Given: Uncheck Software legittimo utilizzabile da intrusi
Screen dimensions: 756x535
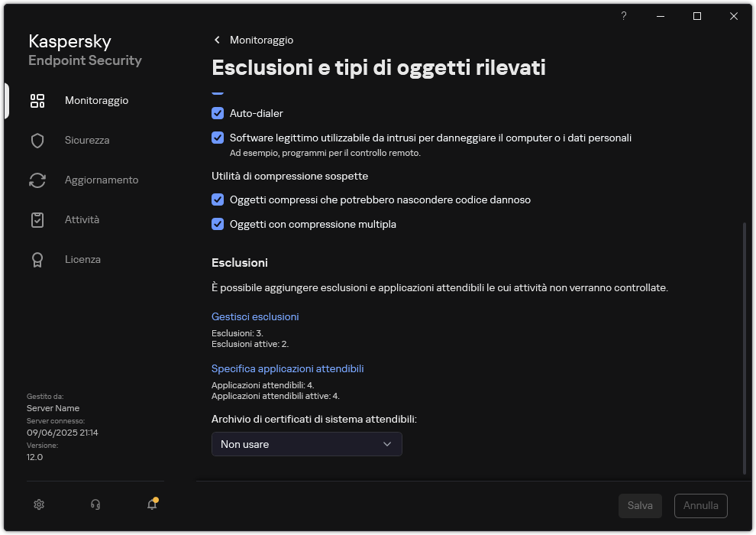Looking at the screenshot, I should pyautogui.click(x=218, y=138).
